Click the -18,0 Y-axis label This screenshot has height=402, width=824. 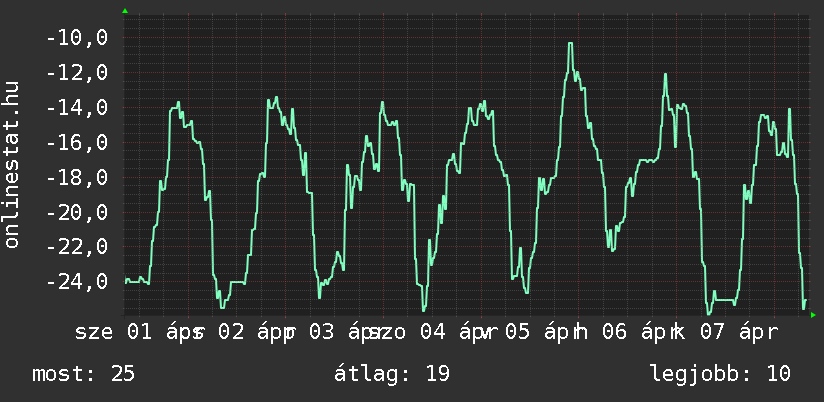pyautogui.click(x=76, y=178)
